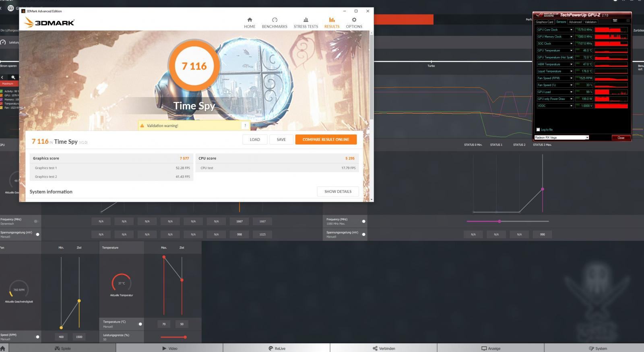Click SHOW DETAILS for System information
Viewport: 644px width, 352px height.
(338, 191)
